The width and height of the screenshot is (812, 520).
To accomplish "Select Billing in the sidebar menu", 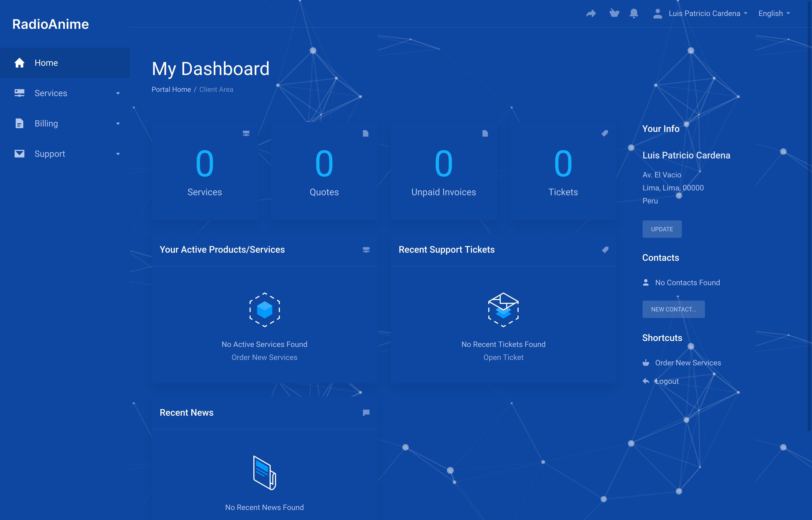I will pyautogui.click(x=65, y=124).
